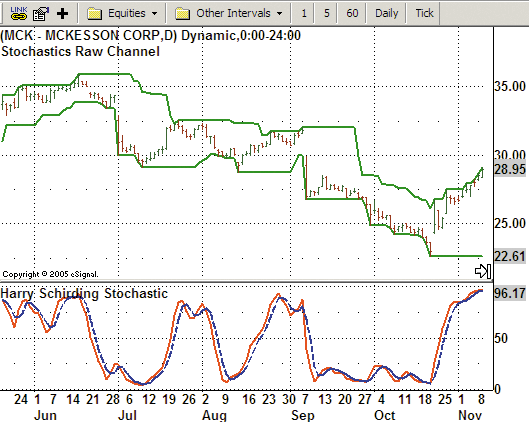Click the 50 level label in stochastic pane
Image resolution: width=529 pixels, height=422 pixels.
[x=501, y=338]
